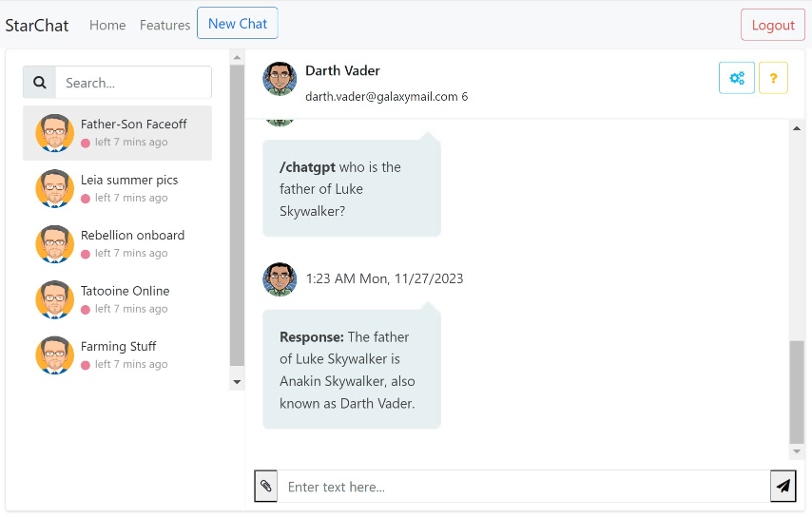The height and width of the screenshot is (517, 812).
Task: Click the paperclip attachment icon
Action: [266, 487]
